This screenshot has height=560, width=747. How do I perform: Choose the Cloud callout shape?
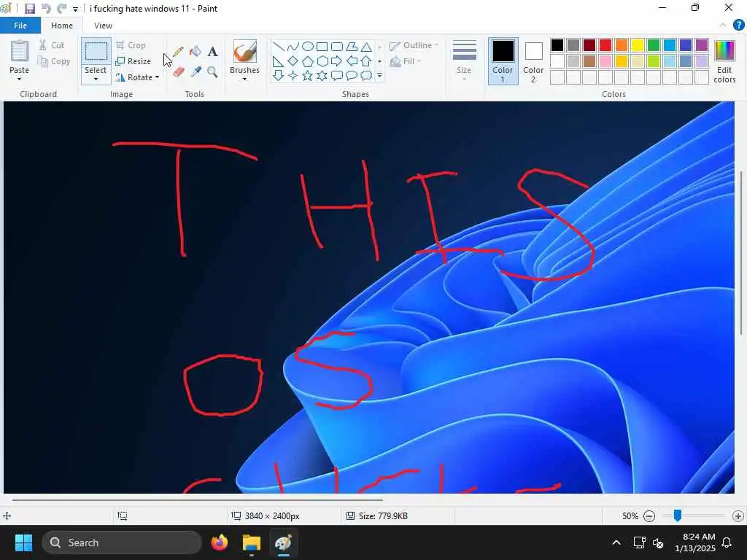point(366,75)
